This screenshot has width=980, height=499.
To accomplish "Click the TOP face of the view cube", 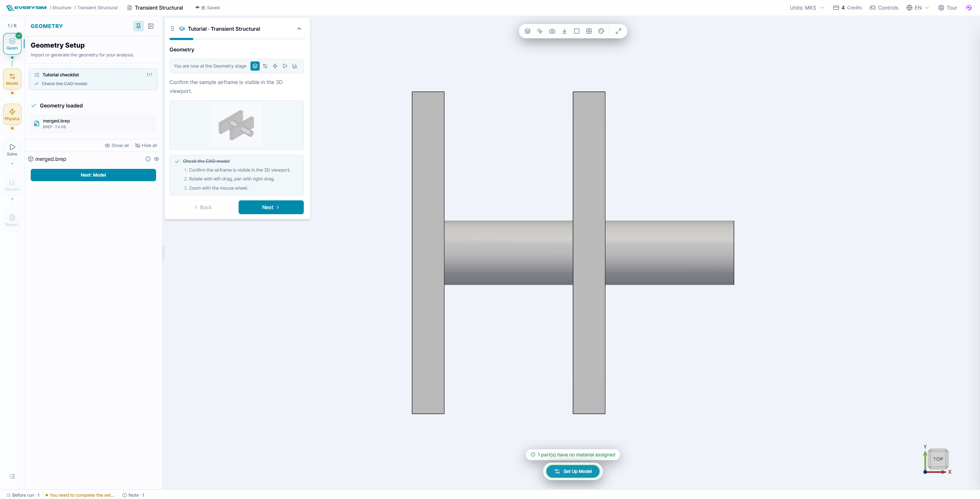I will (x=938, y=459).
